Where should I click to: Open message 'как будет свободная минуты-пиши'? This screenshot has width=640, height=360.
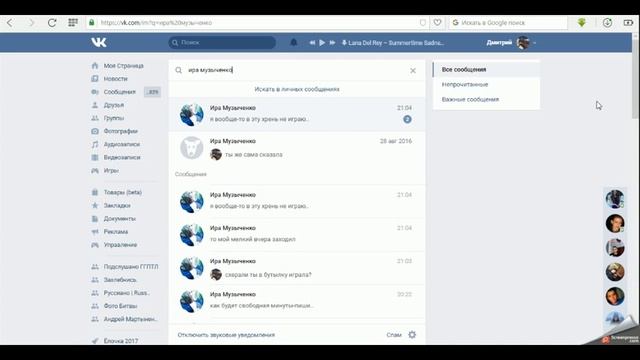(297, 301)
